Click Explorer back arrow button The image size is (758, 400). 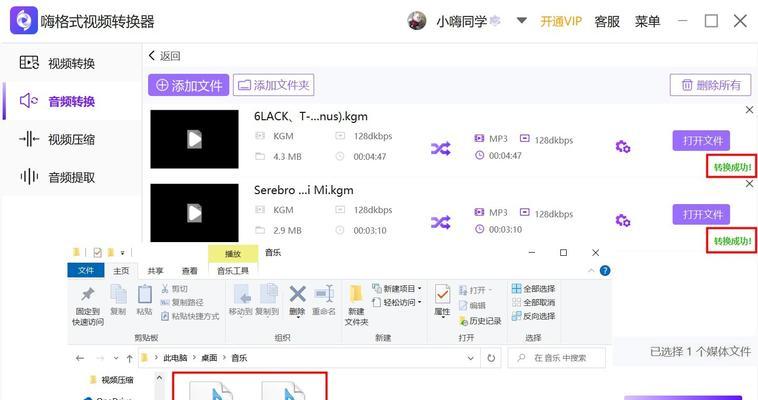coord(80,358)
